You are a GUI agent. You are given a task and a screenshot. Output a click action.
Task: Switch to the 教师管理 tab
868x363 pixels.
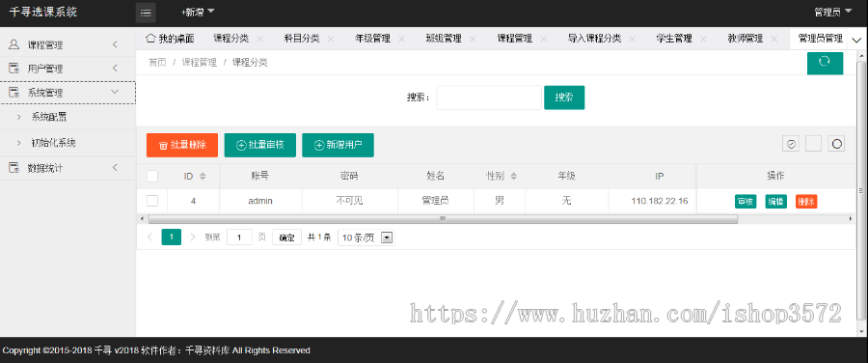point(746,39)
